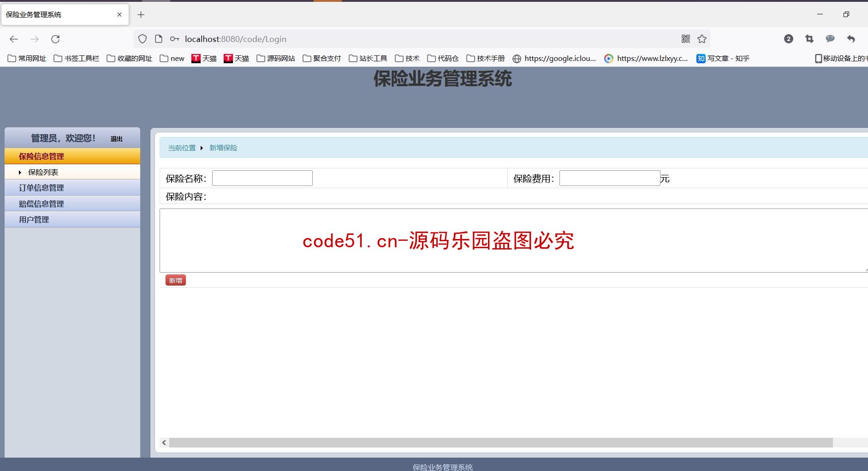
Task: Minimize the browser window
Action: tap(820, 14)
